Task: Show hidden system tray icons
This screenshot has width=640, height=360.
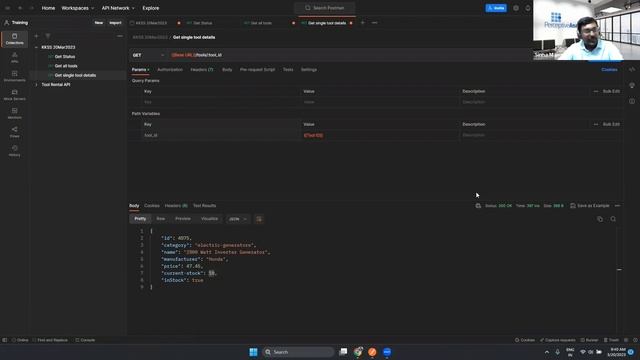Action: click(547, 352)
